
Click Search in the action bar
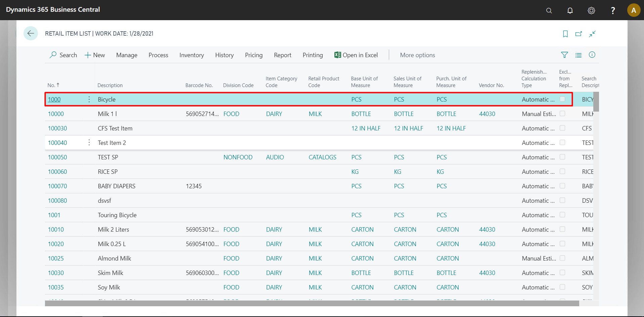(x=63, y=55)
